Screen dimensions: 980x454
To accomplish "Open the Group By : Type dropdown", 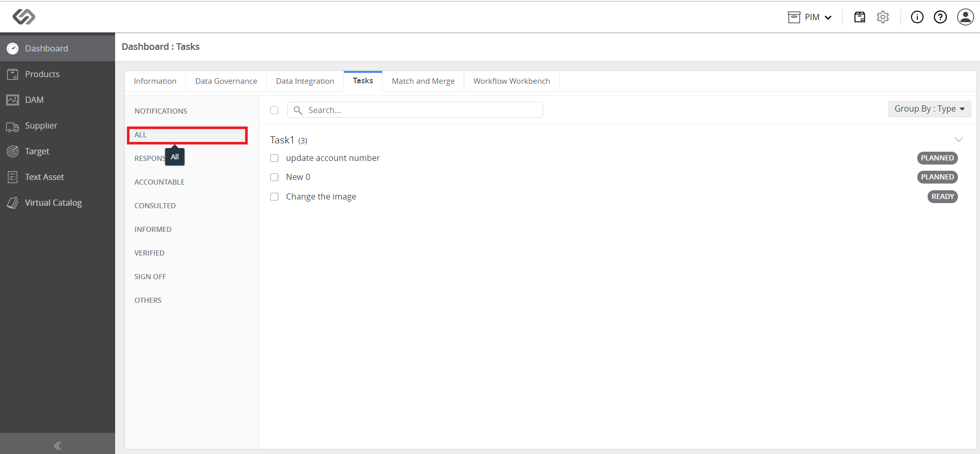I will [930, 109].
